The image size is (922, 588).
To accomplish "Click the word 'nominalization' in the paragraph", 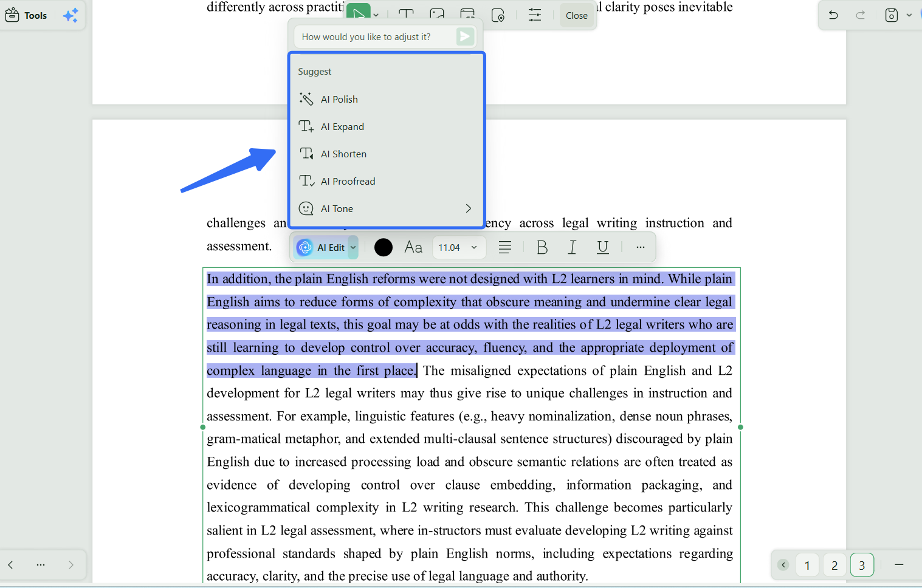I will click(572, 416).
